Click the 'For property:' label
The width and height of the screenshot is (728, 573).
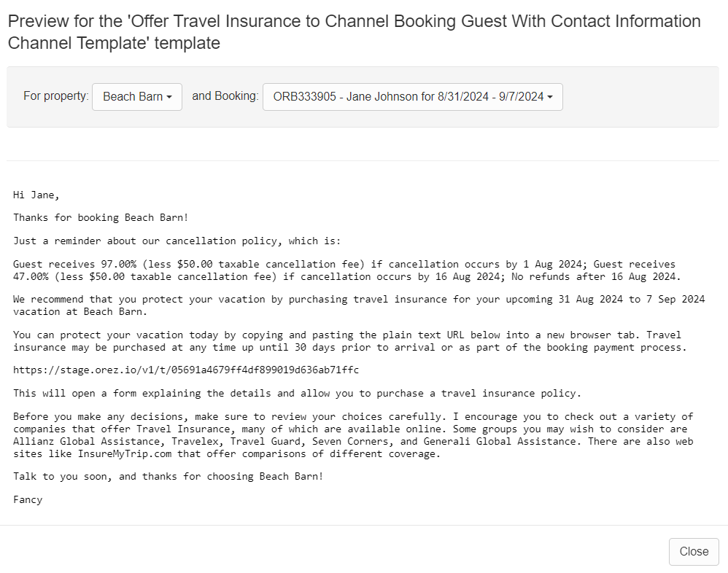click(55, 96)
